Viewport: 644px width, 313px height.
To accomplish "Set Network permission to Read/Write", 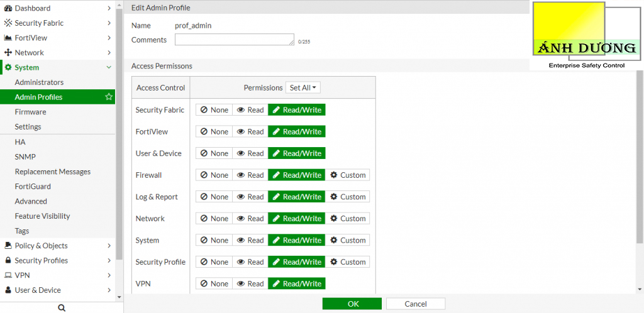I will tap(297, 219).
